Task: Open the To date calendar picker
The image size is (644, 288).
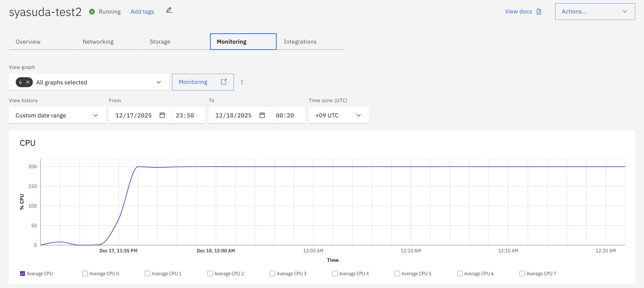Action: pos(262,115)
